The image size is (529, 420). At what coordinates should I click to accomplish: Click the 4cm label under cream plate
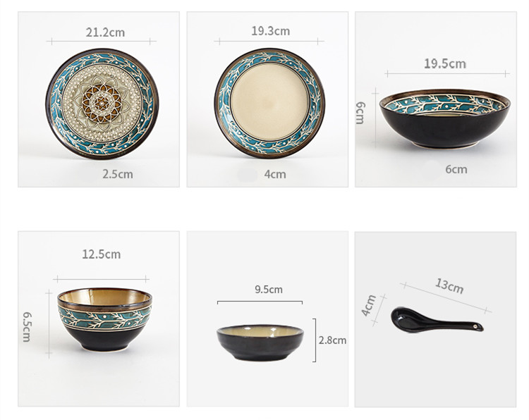pos(275,174)
